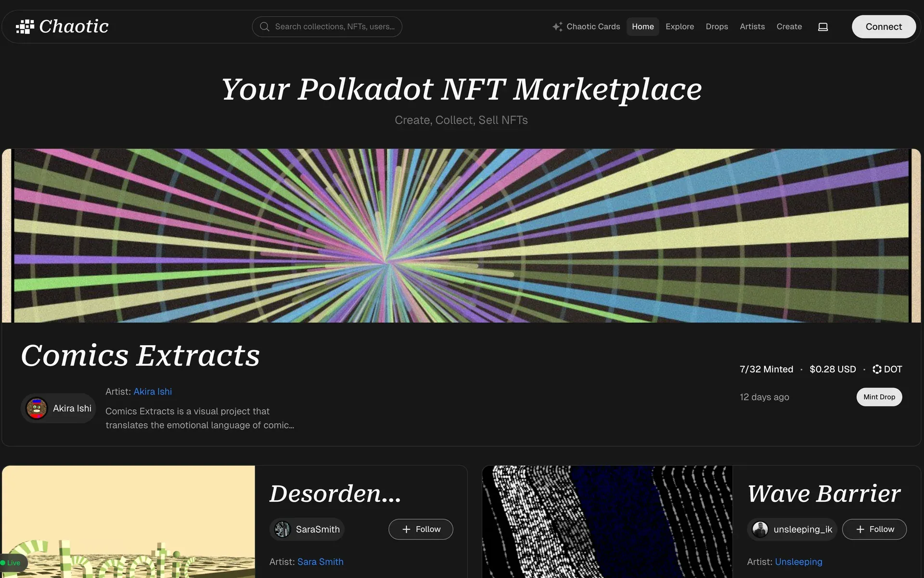
Task: Click unsleeping_ik avatar image
Action: 760,529
